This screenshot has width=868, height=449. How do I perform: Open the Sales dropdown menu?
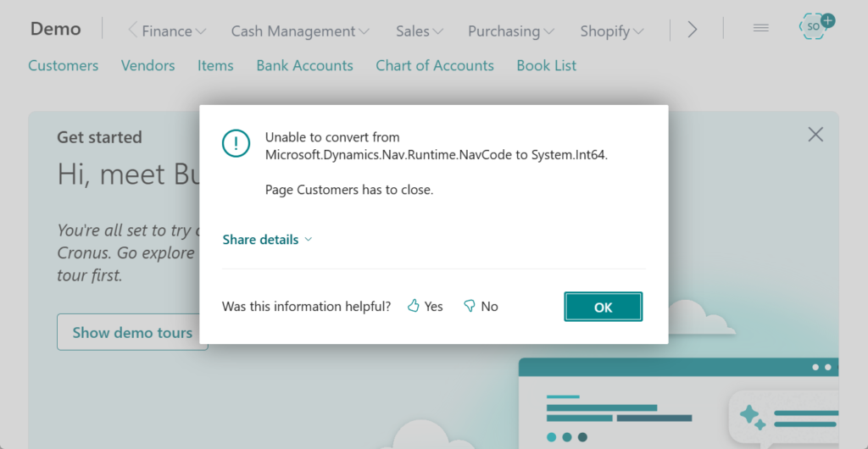point(420,31)
